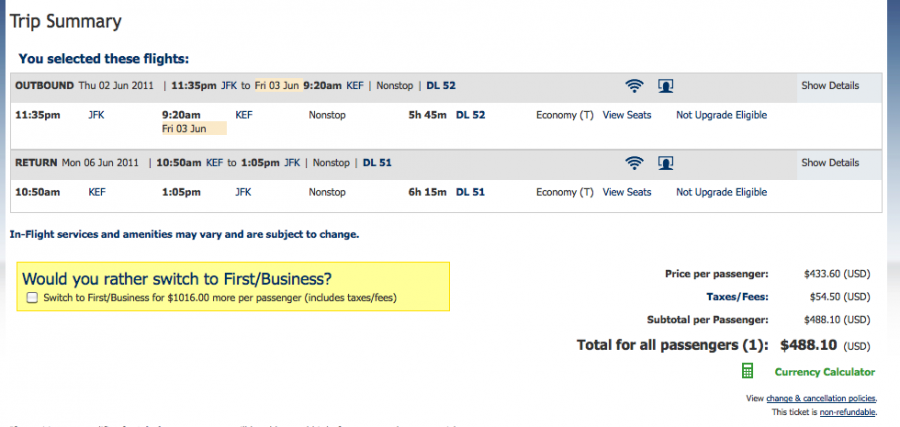Click the outbound flight personal video icon

tap(665, 86)
